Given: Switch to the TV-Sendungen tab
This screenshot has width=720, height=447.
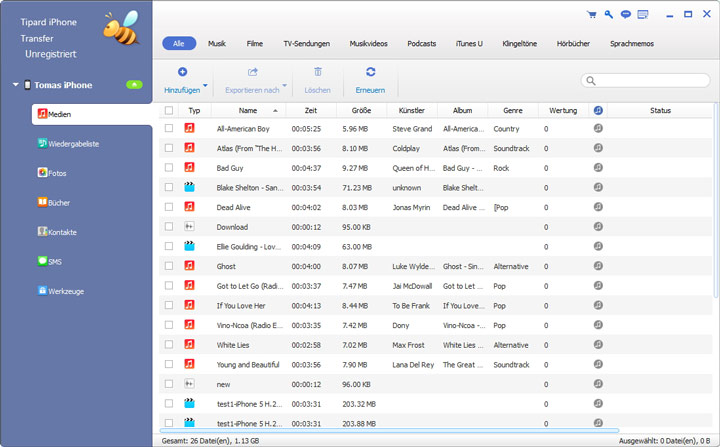Looking at the screenshot, I should (x=307, y=44).
